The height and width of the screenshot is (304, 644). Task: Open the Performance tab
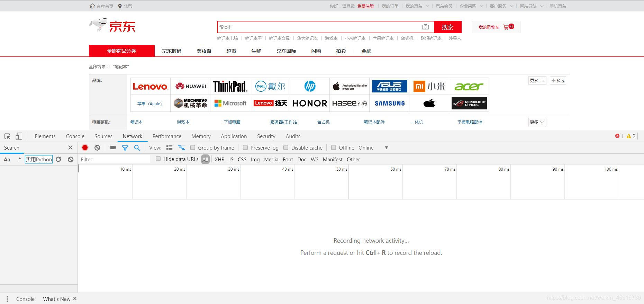click(x=167, y=136)
